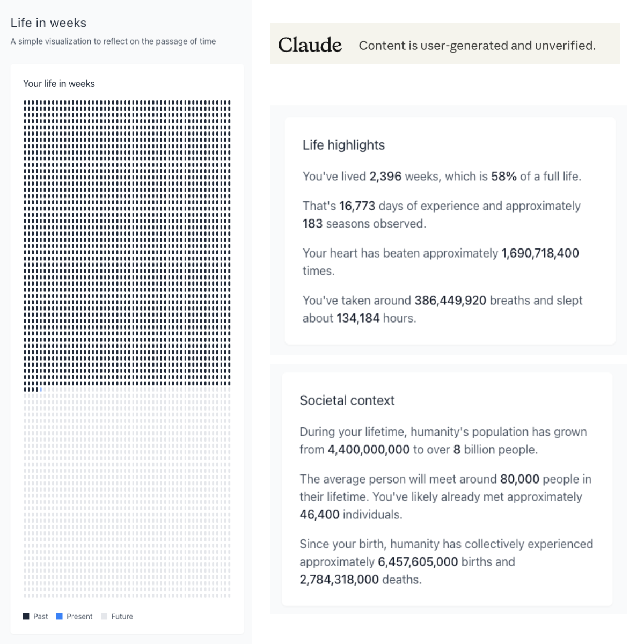Click the 4,400,000,000 population figure
The image size is (644, 644).
pyautogui.click(x=368, y=450)
